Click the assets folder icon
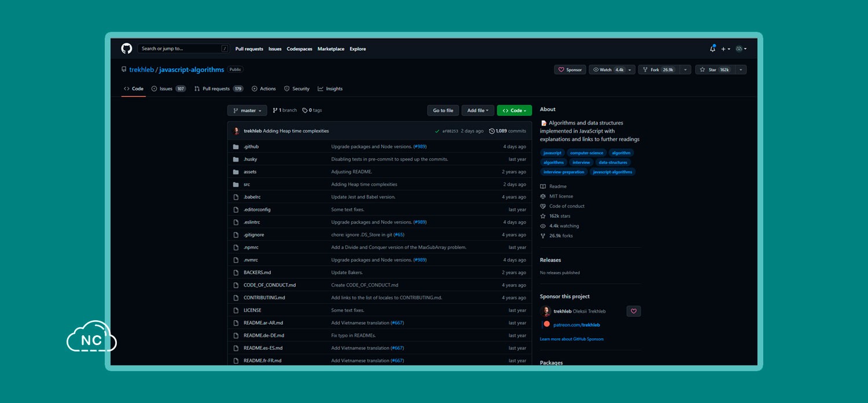The width and height of the screenshot is (868, 403). coord(236,172)
